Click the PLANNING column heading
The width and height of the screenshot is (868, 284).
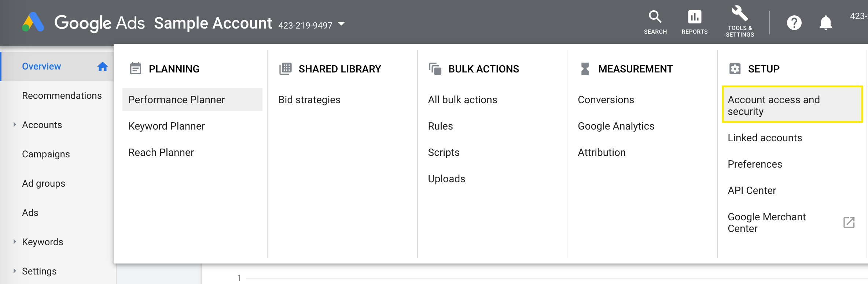click(174, 69)
